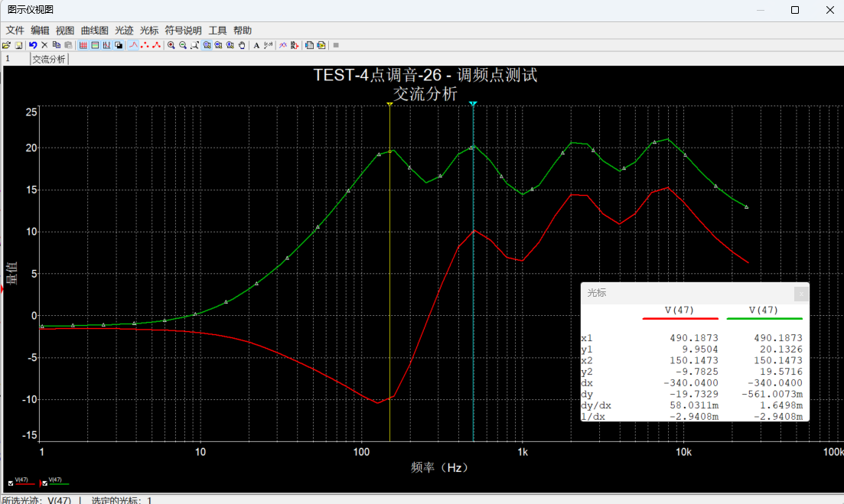Open the 光标 menu
This screenshot has width=844, height=504.
point(149,30)
